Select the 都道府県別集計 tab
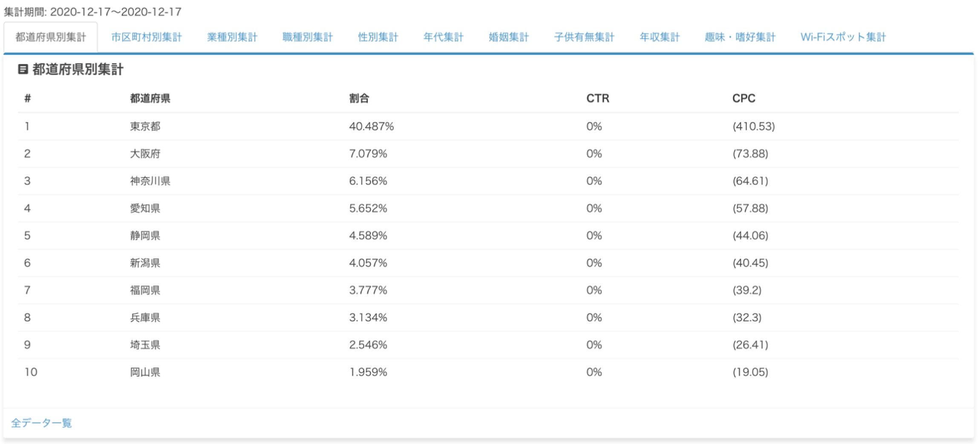This screenshot has width=980, height=444. 51,37
